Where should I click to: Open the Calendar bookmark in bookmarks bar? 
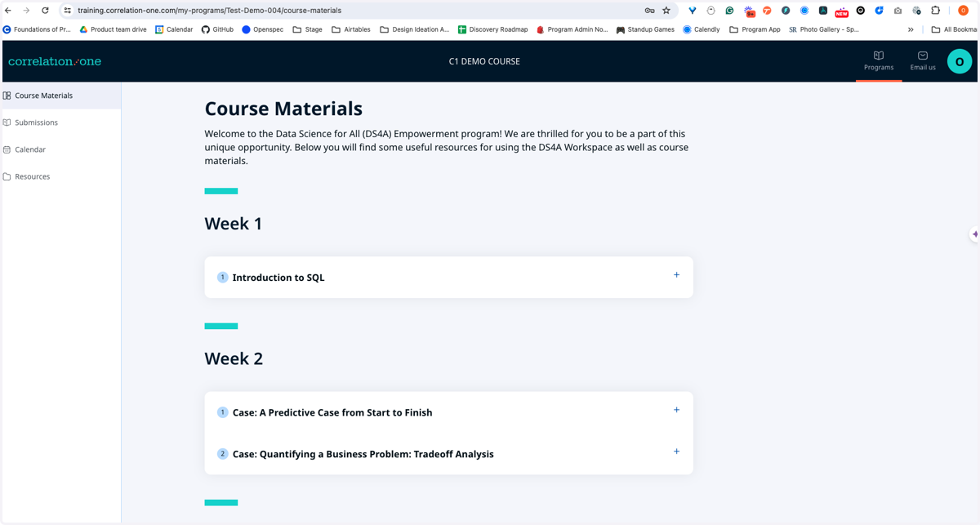tap(174, 29)
